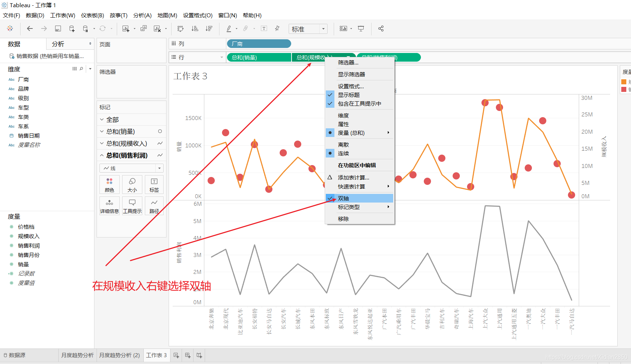Image resolution: width=631 pixels, height=364 pixels.
Task: Click the new worksheet toolbar icon
Action: (125, 29)
